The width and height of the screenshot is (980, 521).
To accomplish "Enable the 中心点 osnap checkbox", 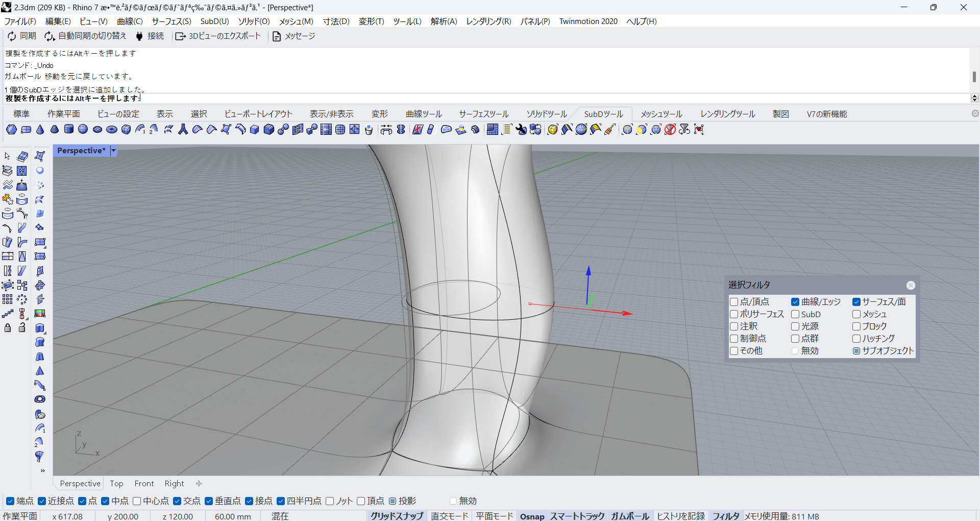I will click(x=137, y=501).
